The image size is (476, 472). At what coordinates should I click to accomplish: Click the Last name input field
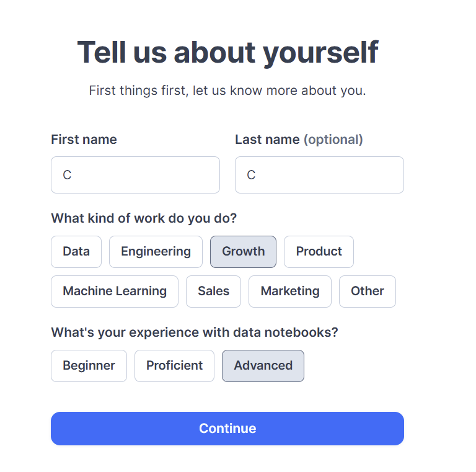click(319, 175)
